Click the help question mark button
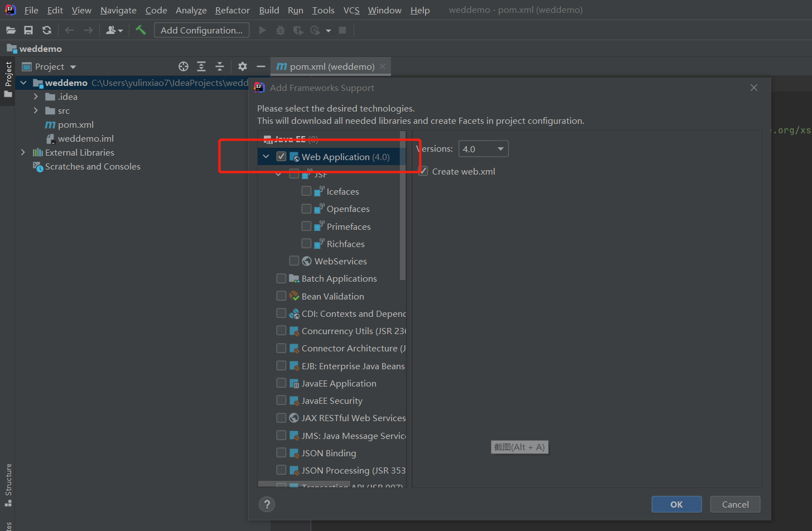The width and height of the screenshot is (812, 531). tap(267, 504)
